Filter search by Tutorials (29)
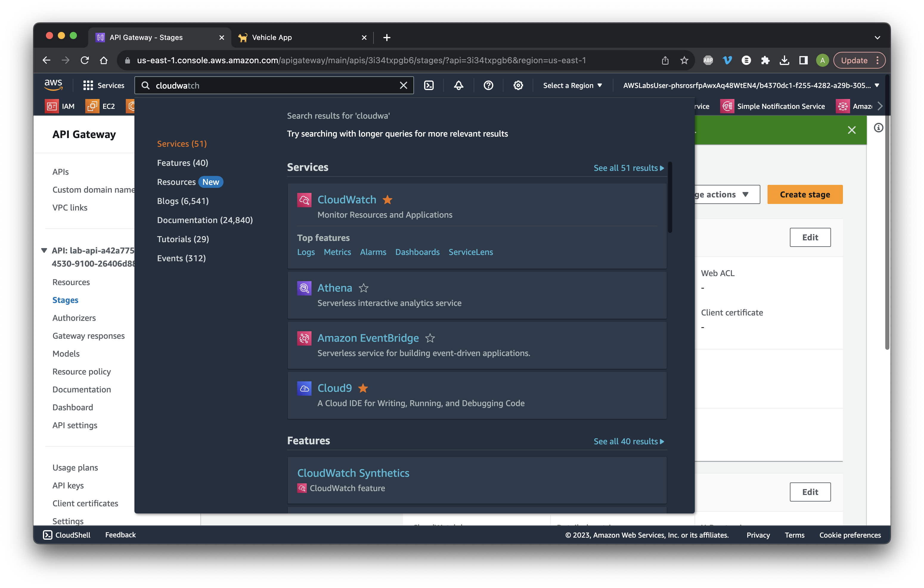924x588 pixels. (183, 239)
